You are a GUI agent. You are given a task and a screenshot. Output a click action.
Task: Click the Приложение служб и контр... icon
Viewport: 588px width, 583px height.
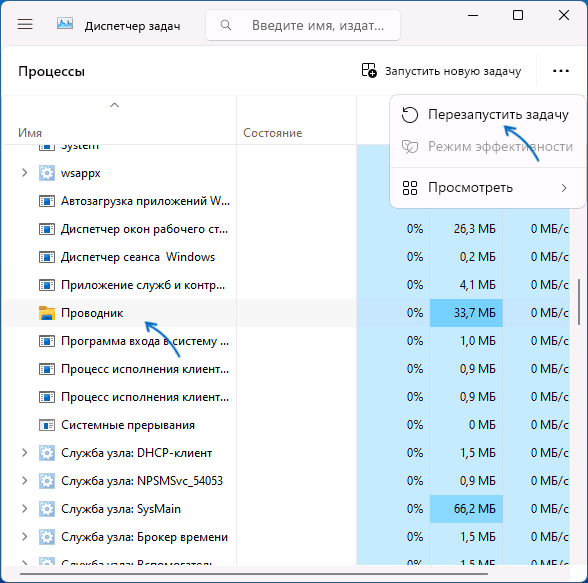47,285
